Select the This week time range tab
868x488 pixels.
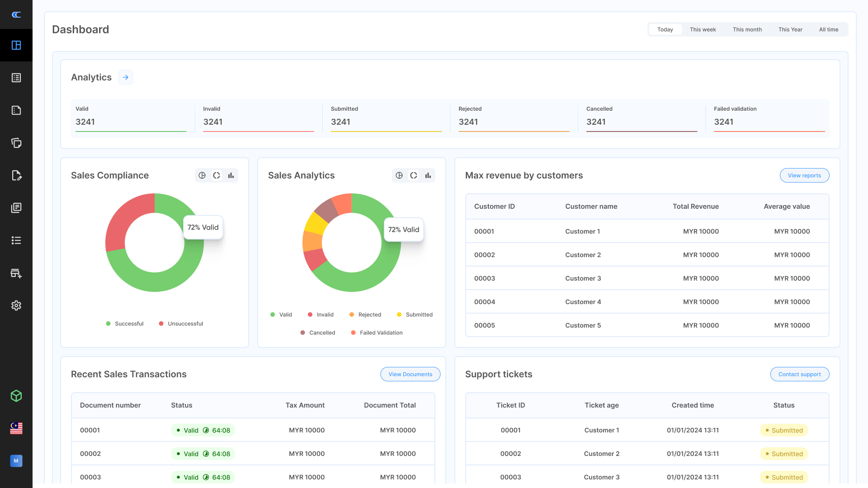point(703,29)
